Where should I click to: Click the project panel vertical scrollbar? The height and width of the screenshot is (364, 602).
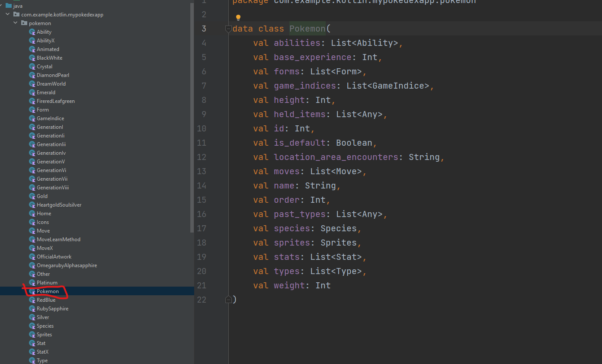192,117
